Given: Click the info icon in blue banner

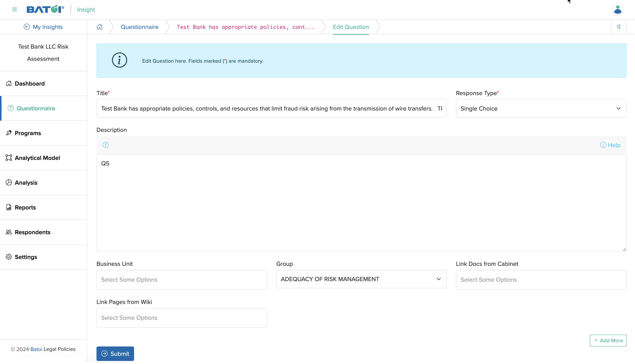Looking at the screenshot, I should [120, 60].
